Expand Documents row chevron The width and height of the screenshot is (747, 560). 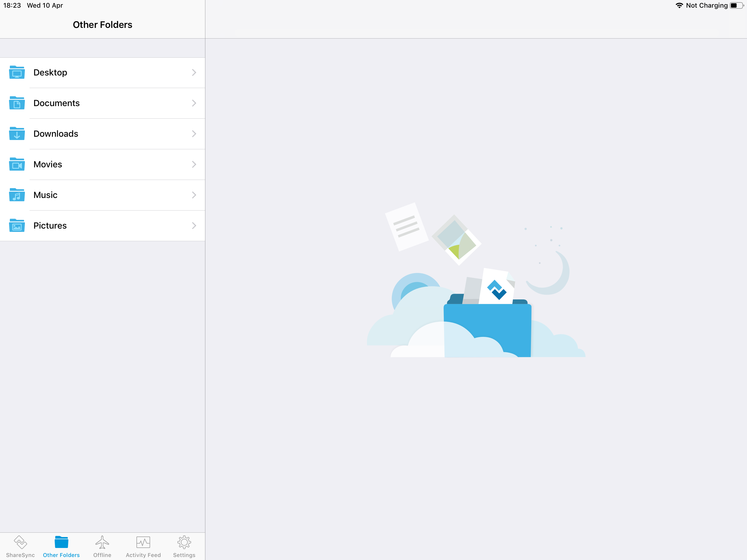(x=194, y=103)
